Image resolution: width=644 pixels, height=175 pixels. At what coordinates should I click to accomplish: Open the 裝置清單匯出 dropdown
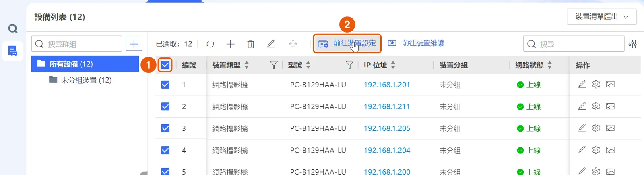[602, 17]
